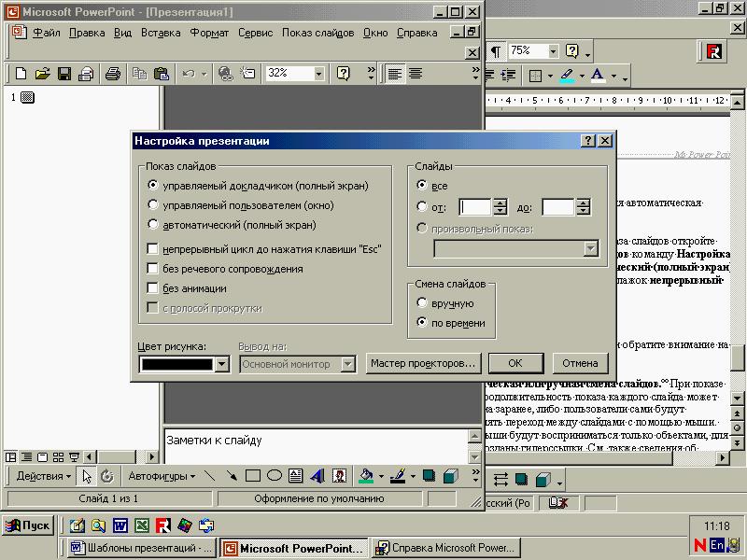Expand the Undo history dropdown arrow

pyautogui.click(x=204, y=74)
